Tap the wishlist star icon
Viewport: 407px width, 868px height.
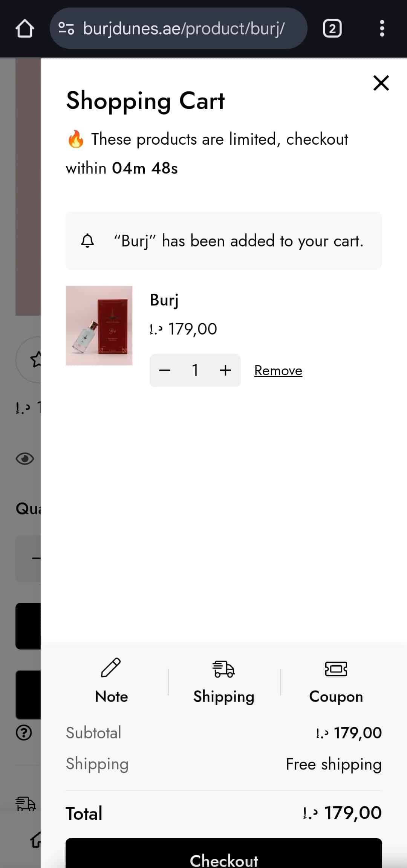[35, 359]
